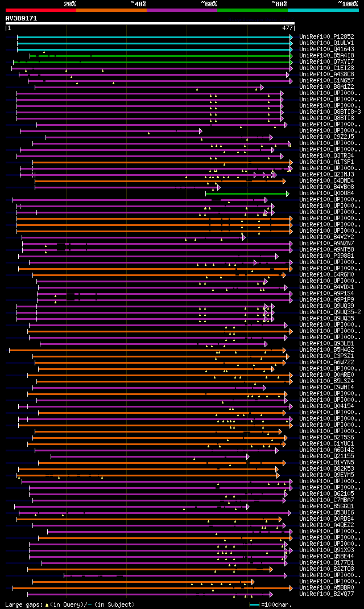This screenshot has width=364, height=609.
Task: Open the UniRef100_C1EI28 hit
Action: click(x=326, y=68)
